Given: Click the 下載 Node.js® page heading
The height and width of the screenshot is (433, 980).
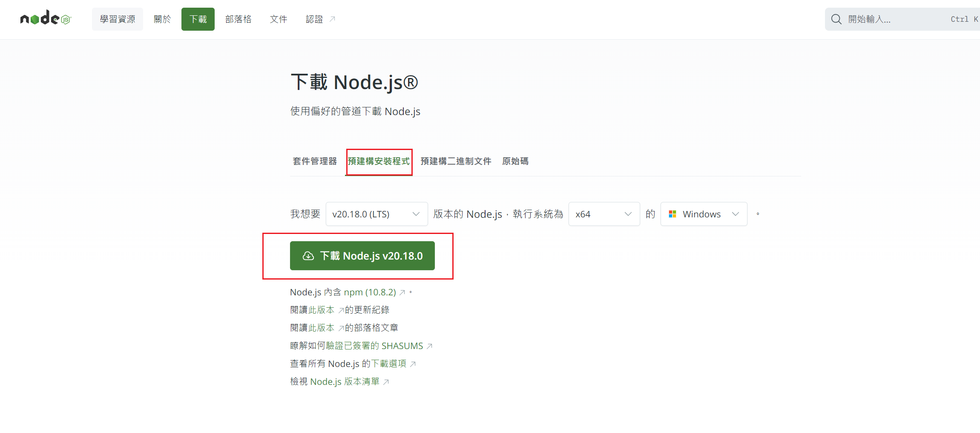Looking at the screenshot, I should pyautogui.click(x=354, y=82).
